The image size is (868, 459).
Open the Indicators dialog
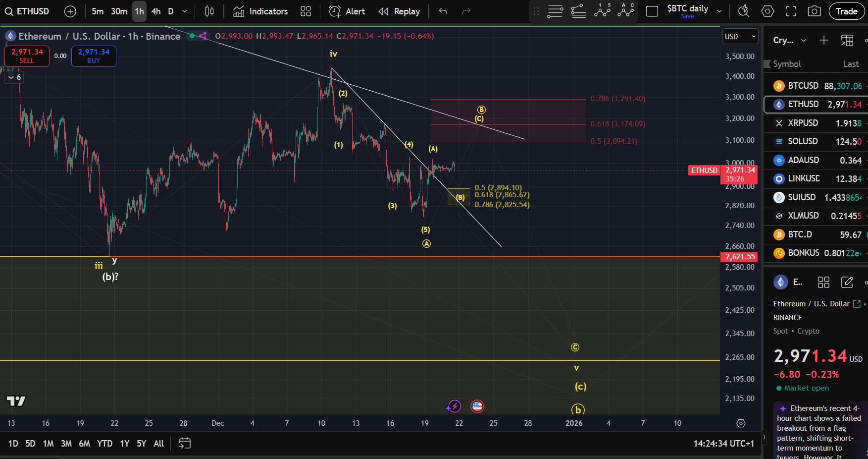tap(260, 11)
